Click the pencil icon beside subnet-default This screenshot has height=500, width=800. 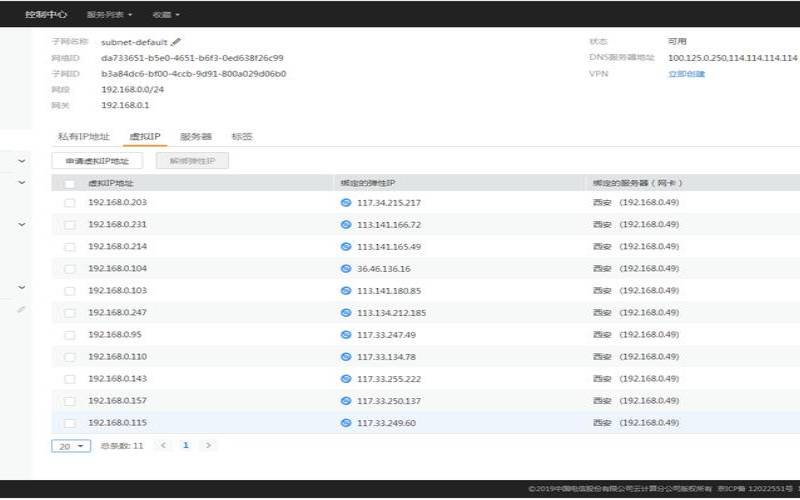(x=177, y=42)
